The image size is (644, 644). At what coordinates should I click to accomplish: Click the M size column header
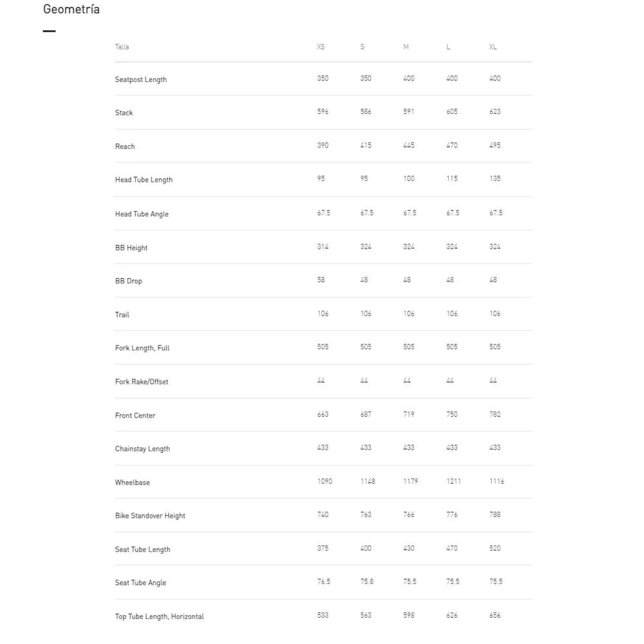[406, 47]
